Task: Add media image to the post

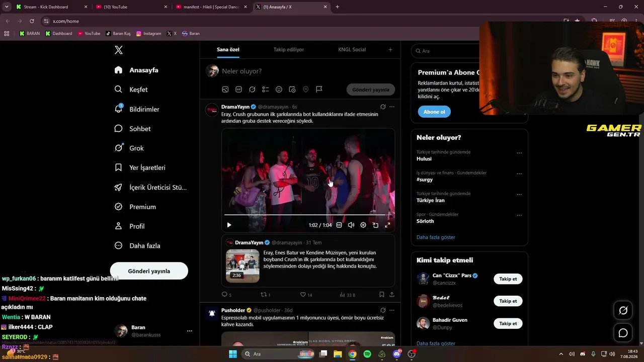Action: point(225,89)
